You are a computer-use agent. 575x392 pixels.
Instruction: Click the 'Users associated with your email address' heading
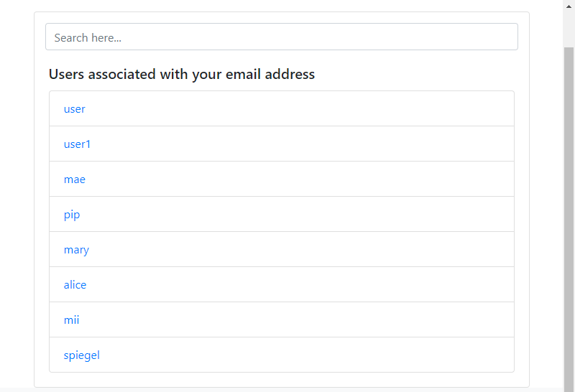(x=182, y=74)
